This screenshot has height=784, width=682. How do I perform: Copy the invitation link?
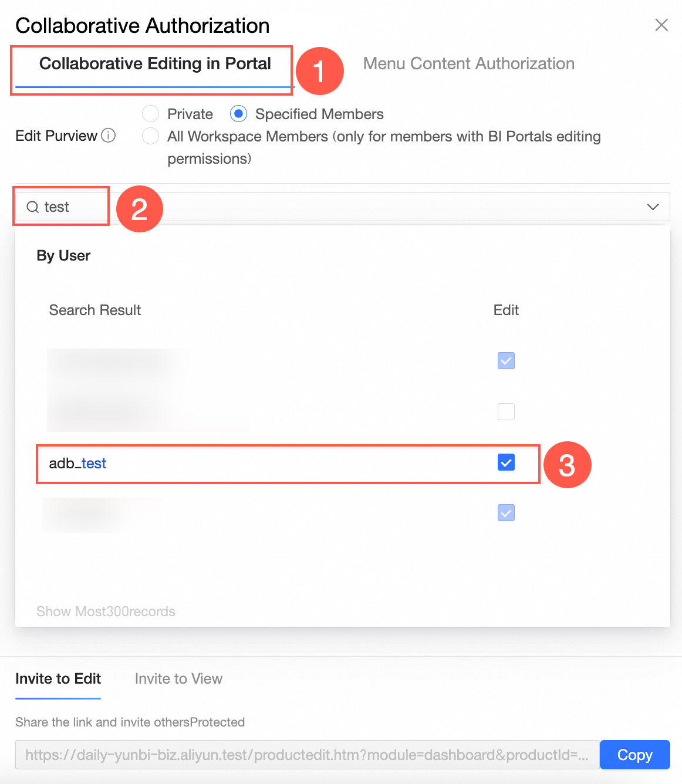pos(634,755)
